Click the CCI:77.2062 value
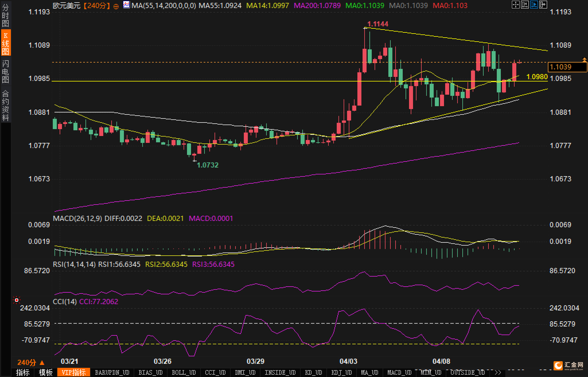The image size is (588, 377). click(99, 302)
